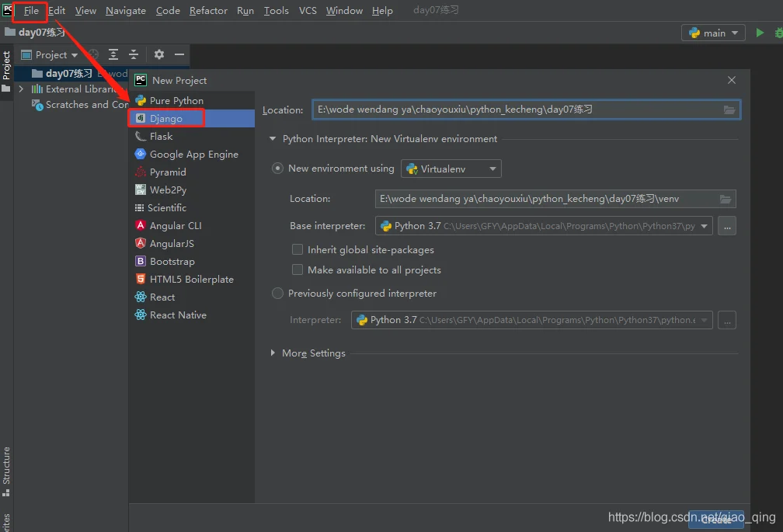Browse folder for project Location

[x=729, y=110]
